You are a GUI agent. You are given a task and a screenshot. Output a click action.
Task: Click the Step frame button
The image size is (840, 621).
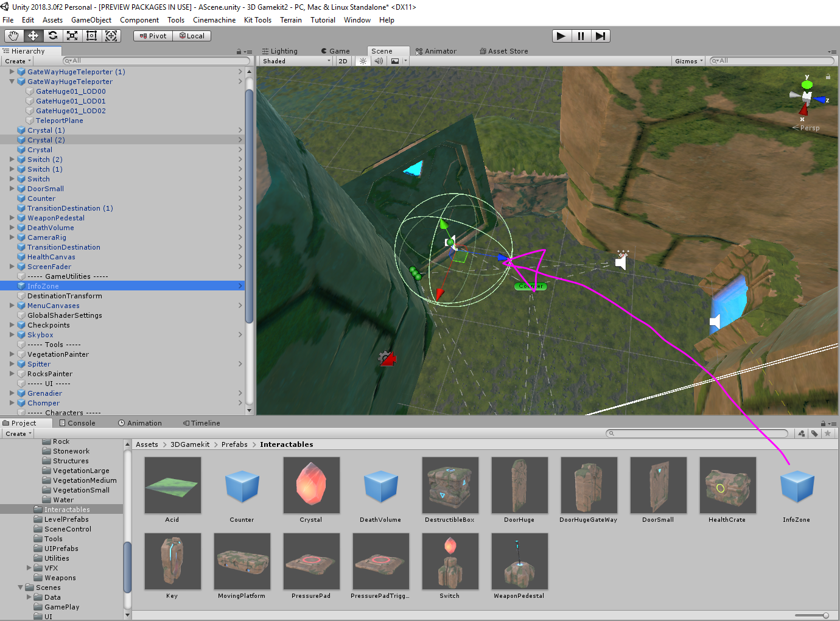pos(600,36)
